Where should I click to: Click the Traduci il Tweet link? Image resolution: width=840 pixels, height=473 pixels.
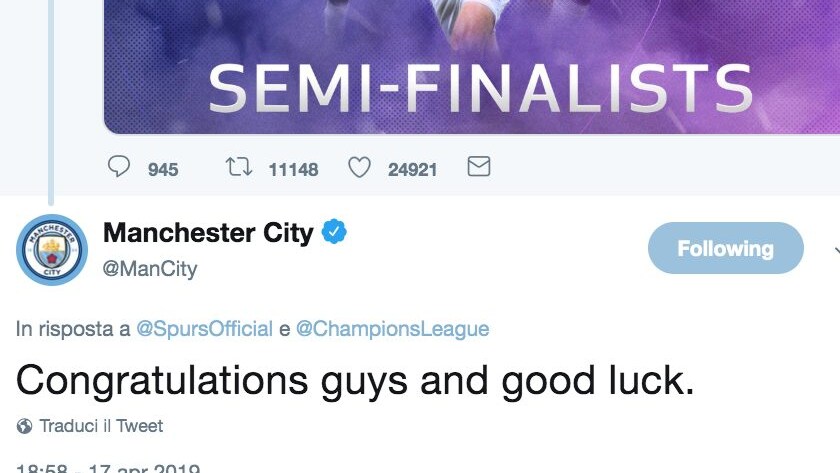click(x=101, y=426)
